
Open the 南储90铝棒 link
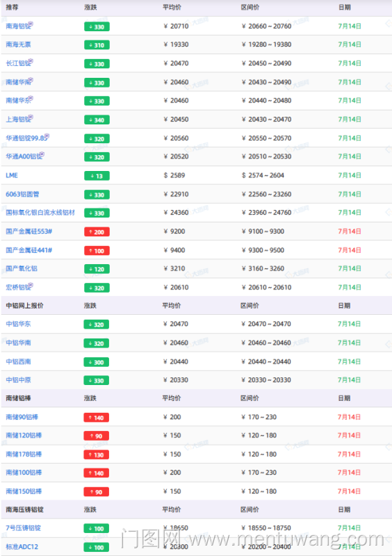[22, 417]
